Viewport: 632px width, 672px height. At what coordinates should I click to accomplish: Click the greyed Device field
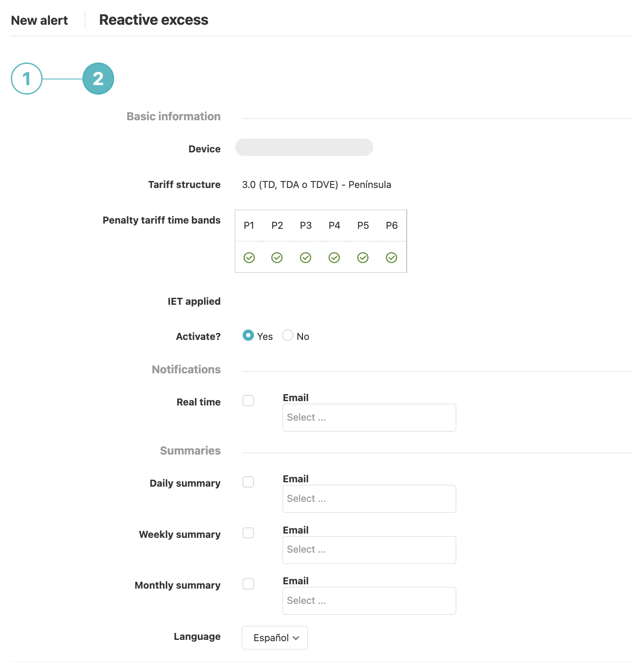tap(304, 147)
